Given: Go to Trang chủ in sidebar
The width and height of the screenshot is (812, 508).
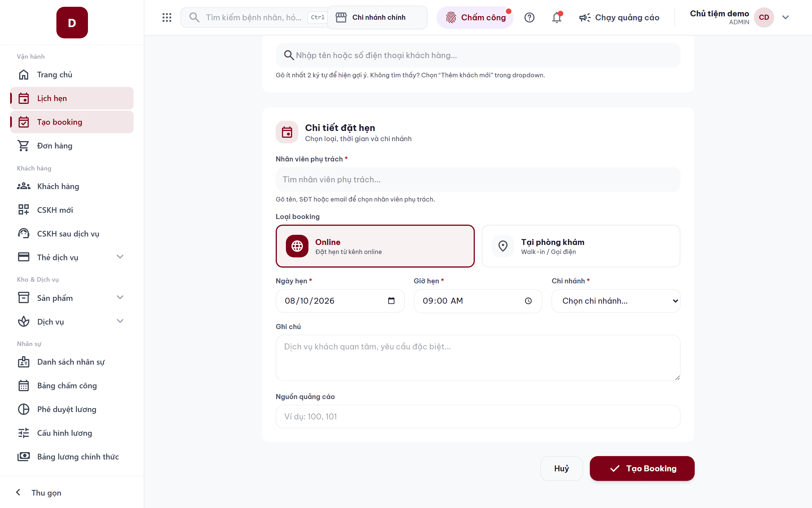Looking at the screenshot, I should (x=72, y=75).
